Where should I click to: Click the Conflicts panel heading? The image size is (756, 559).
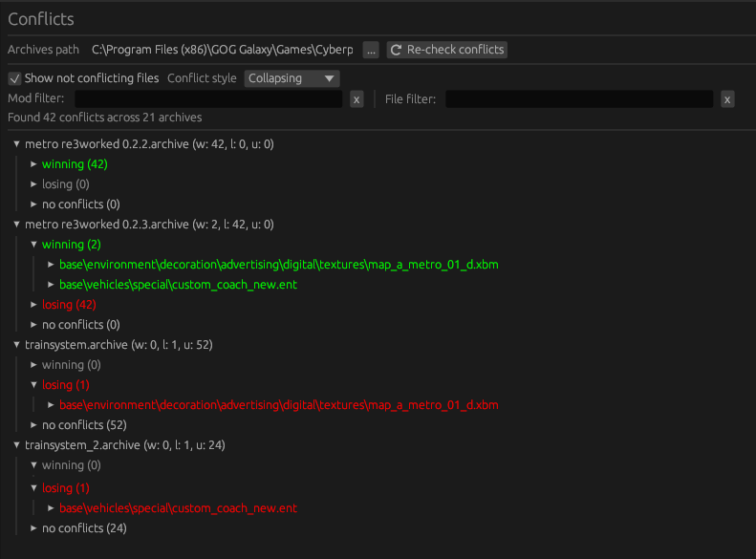[41, 19]
